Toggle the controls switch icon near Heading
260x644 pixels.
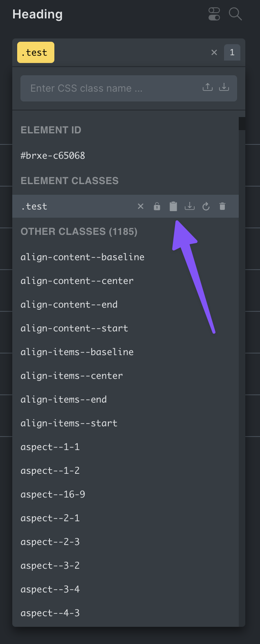point(214,14)
